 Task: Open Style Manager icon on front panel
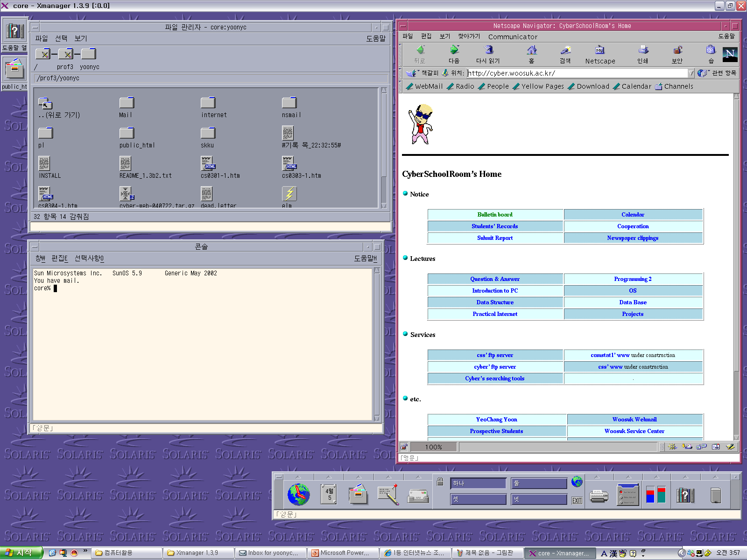click(628, 495)
